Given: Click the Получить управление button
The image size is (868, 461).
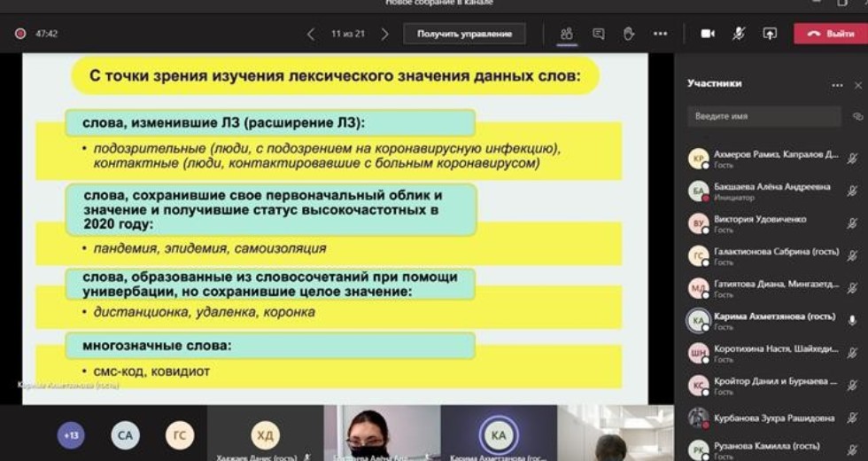Looking at the screenshot, I should 464,34.
